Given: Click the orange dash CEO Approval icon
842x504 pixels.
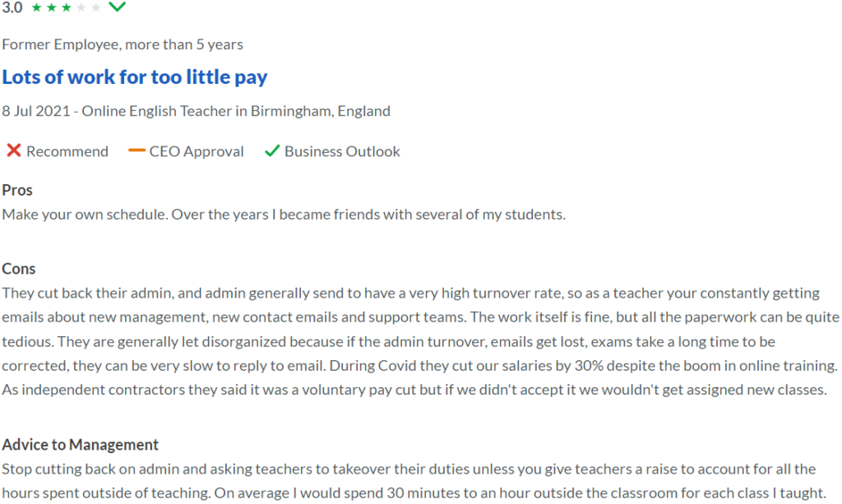Looking at the screenshot, I should pos(136,151).
